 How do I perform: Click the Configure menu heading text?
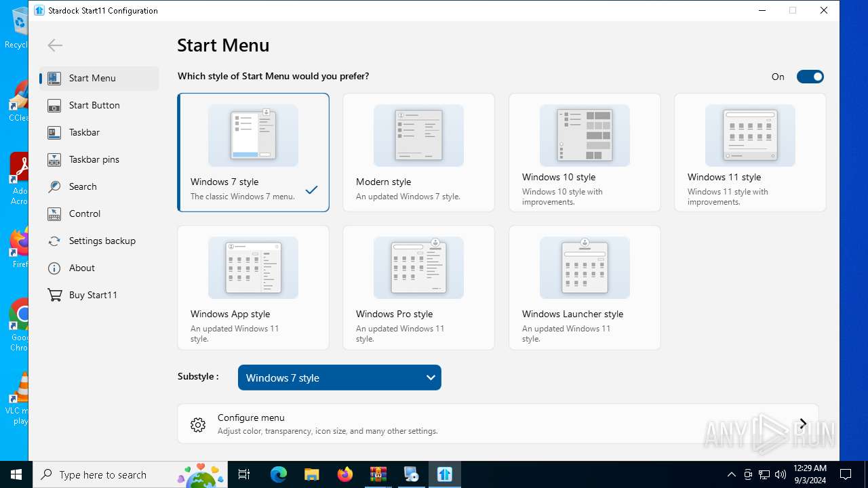click(x=251, y=418)
